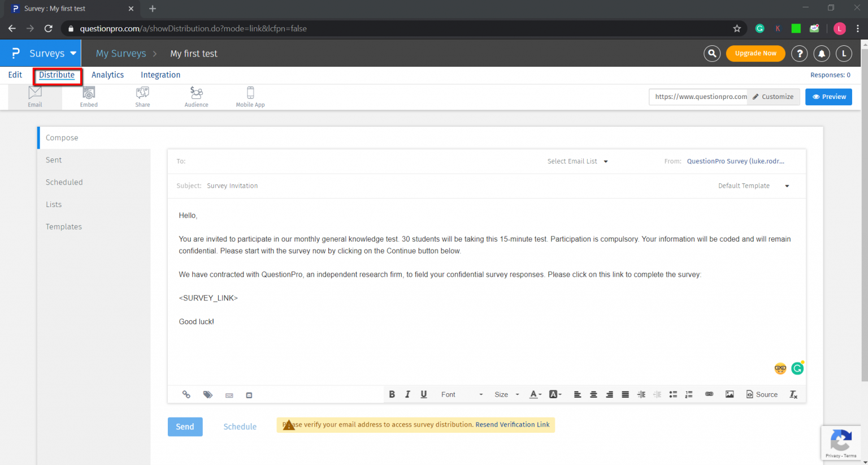The image size is (868, 465).
Task: Open the Share distribution option
Action: tap(142, 97)
